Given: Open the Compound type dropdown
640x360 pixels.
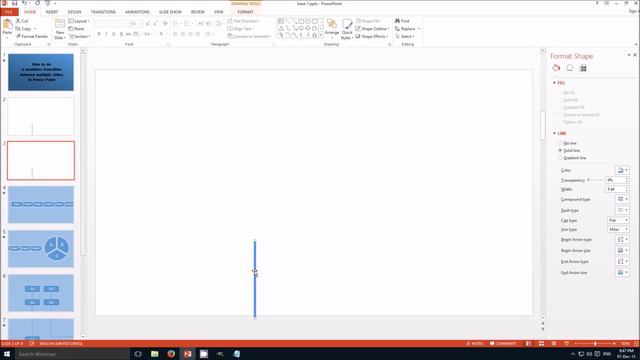Looking at the screenshot, I should 622,199.
